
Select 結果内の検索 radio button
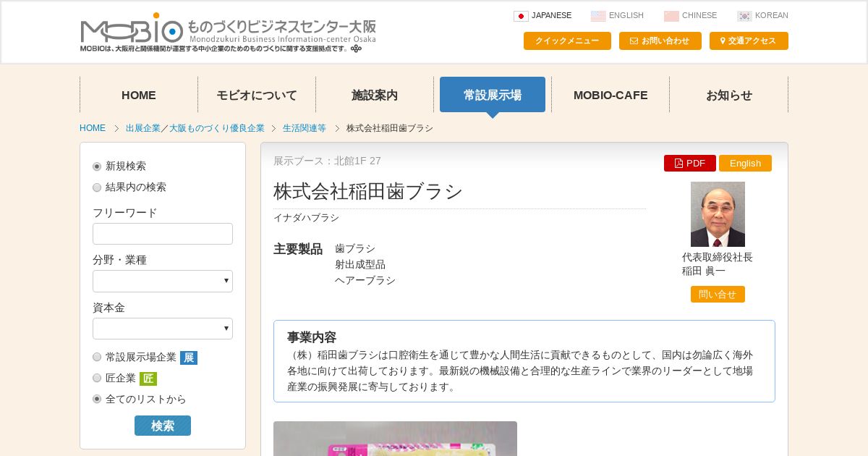tap(97, 187)
